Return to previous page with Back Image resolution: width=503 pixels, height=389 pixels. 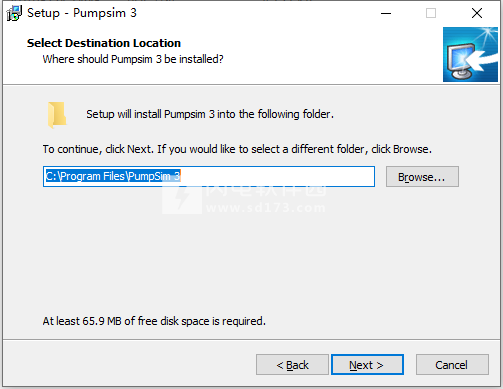pos(292,365)
